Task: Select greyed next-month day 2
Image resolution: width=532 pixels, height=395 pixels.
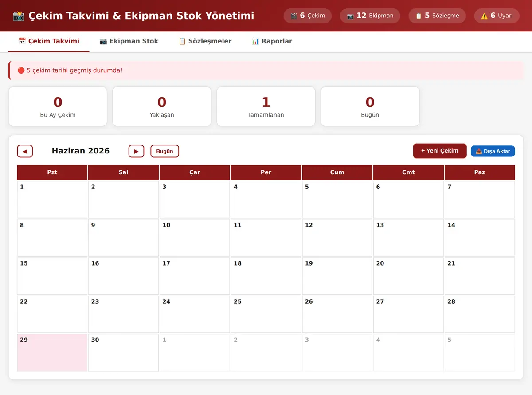Action: (x=266, y=352)
